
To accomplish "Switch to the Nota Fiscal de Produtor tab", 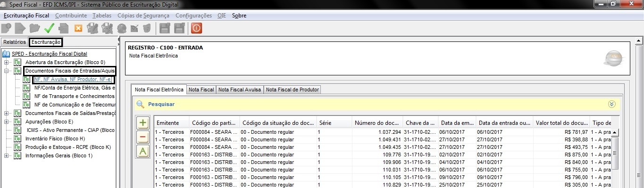I will point(292,90).
